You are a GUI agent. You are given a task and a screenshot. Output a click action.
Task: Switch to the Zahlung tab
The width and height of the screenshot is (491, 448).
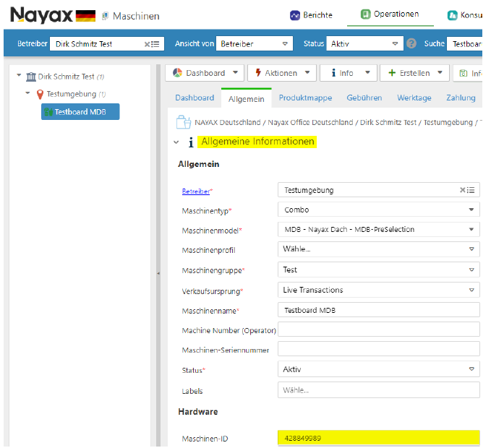coord(461,98)
